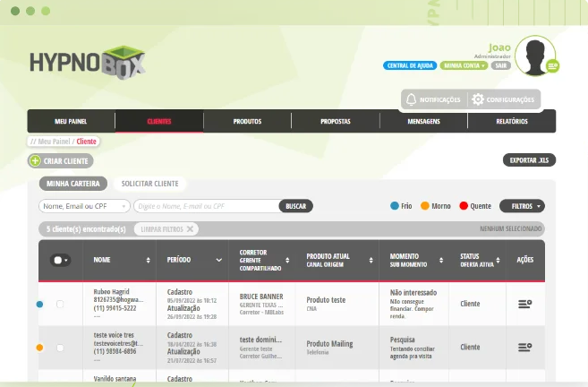The image size is (588, 387).
Task: Click the HypnoBox logo
Action: coord(81,64)
